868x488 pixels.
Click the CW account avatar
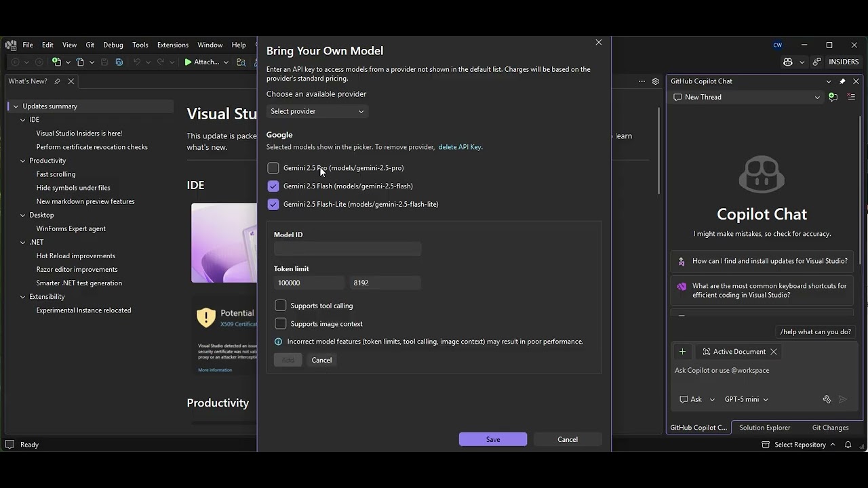(x=778, y=45)
